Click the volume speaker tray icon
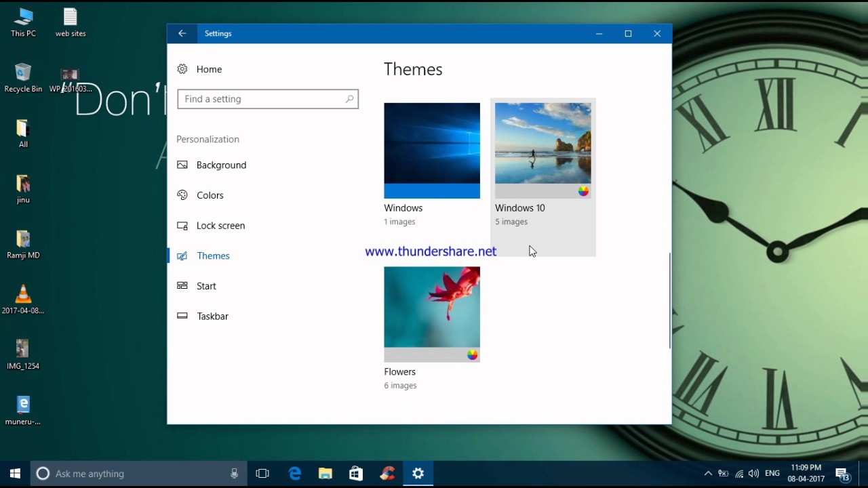 coord(753,474)
